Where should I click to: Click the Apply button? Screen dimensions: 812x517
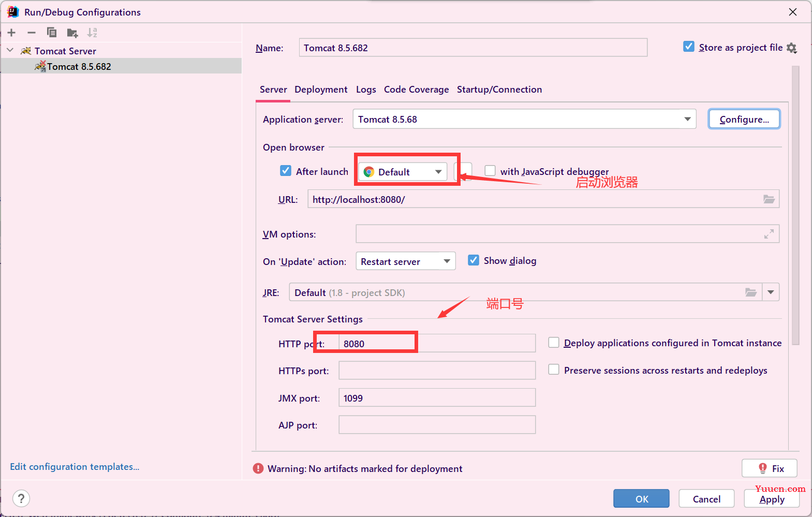pos(772,499)
